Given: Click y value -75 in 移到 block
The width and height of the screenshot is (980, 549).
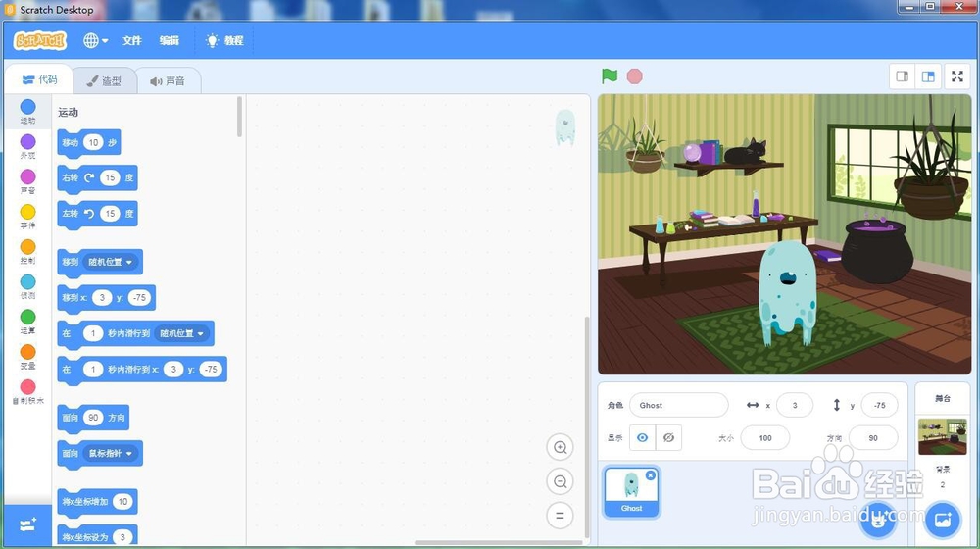Looking at the screenshot, I should [x=139, y=298].
